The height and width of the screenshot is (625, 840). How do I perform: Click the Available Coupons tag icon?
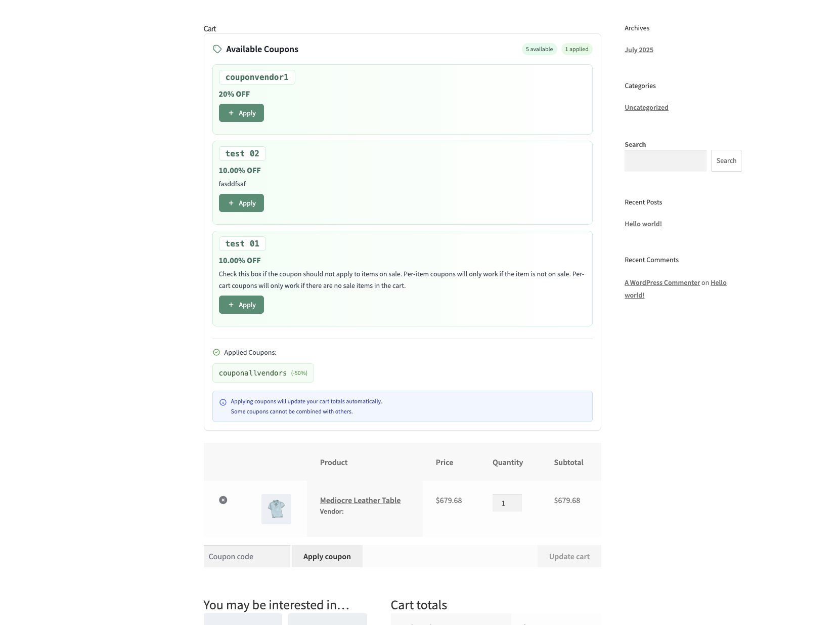(x=217, y=49)
